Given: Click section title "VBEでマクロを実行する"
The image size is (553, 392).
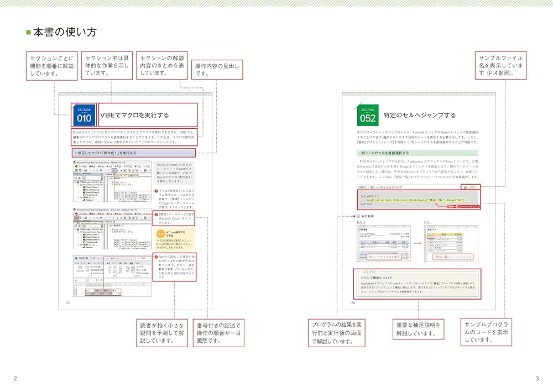Looking at the screenshot, I should click(134, 115).
